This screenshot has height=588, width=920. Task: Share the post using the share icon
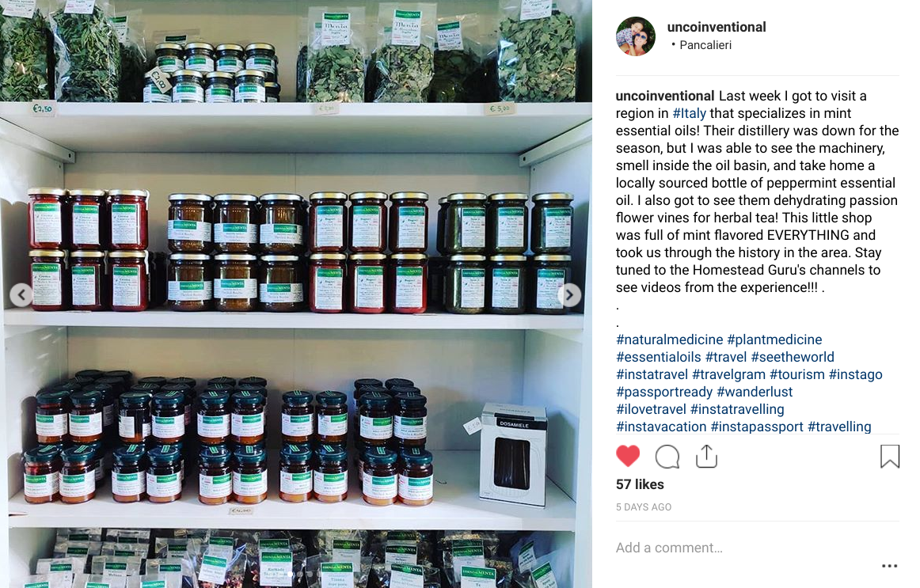pos(706,456)
